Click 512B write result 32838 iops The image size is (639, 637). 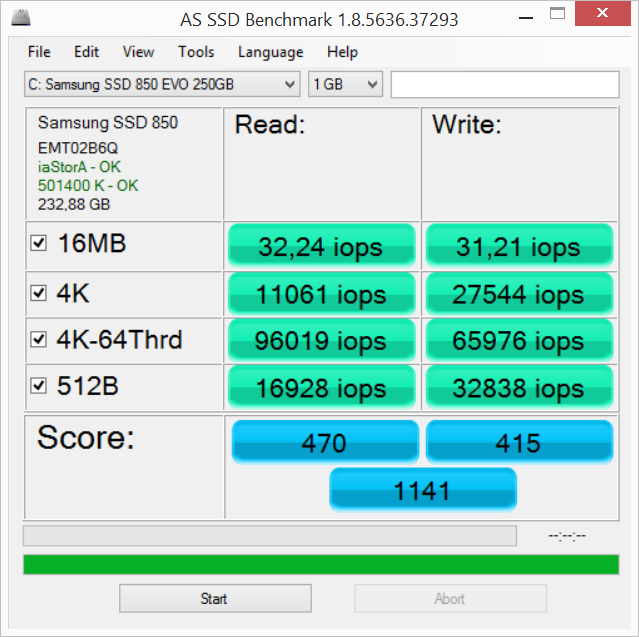click(519, 388)
